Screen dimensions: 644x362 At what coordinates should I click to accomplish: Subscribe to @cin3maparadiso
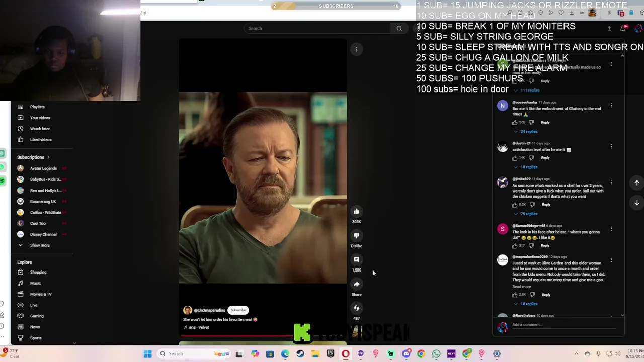point(238,310)
